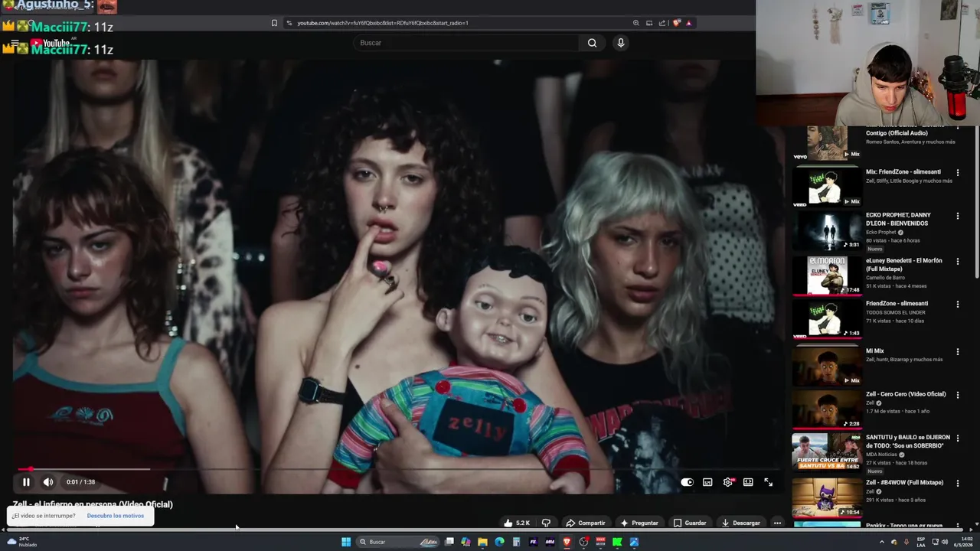Open the options menu for Zell - #B4WOW
980x551 pixels.
(957, 484)
